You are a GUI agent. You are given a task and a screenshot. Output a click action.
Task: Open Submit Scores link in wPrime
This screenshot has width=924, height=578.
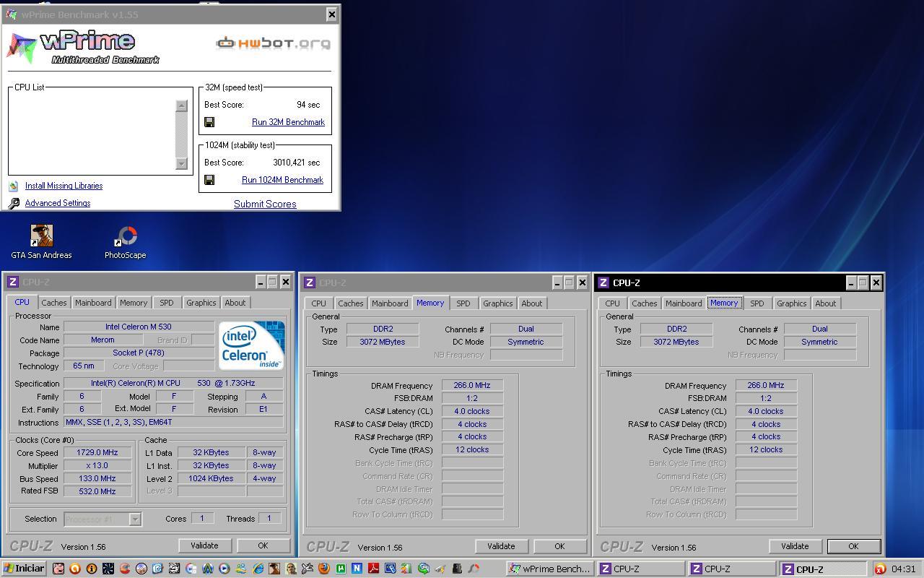click(265, 204)
